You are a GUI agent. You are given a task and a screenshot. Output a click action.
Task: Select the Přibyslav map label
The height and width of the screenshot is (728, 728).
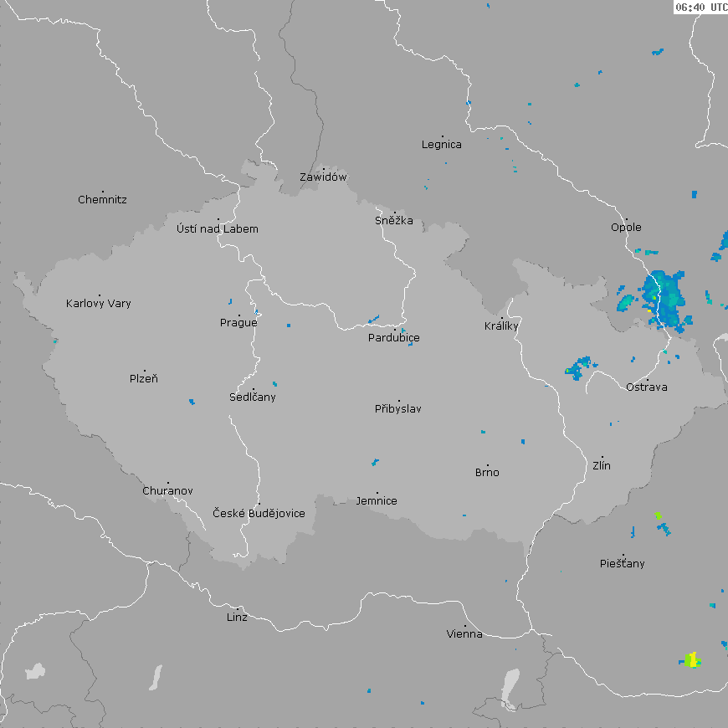coord(398,409)
